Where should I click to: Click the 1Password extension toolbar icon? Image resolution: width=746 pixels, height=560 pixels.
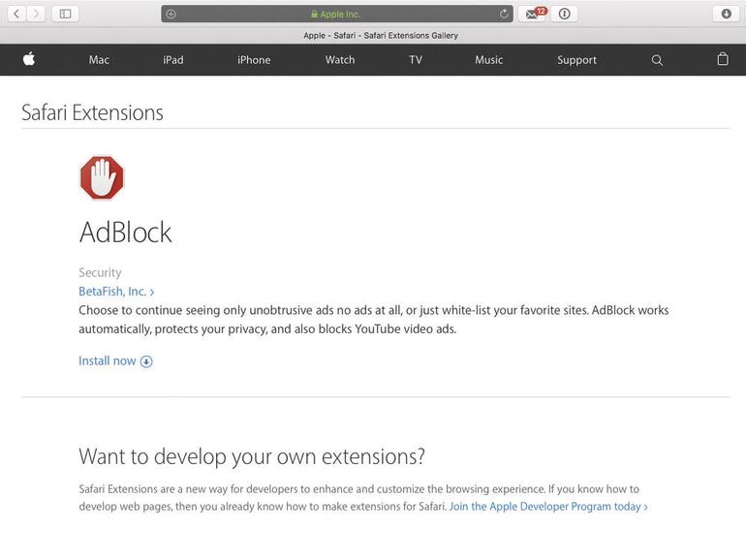tap(564, 14)
